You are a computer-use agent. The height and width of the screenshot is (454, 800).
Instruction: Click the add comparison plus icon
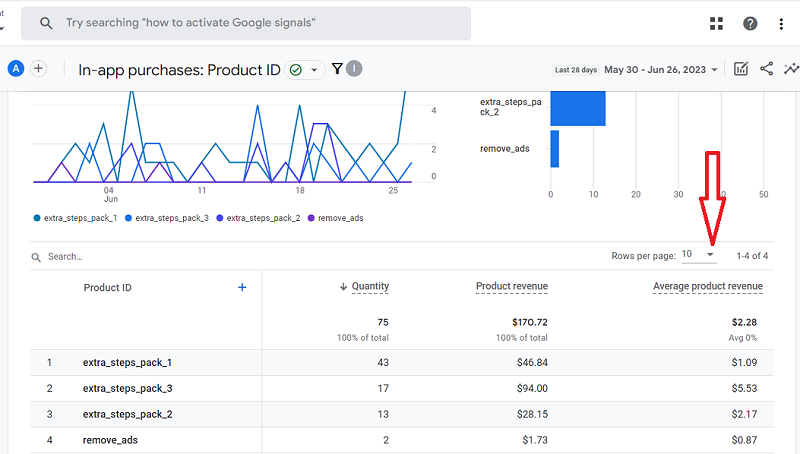[39, 69]
